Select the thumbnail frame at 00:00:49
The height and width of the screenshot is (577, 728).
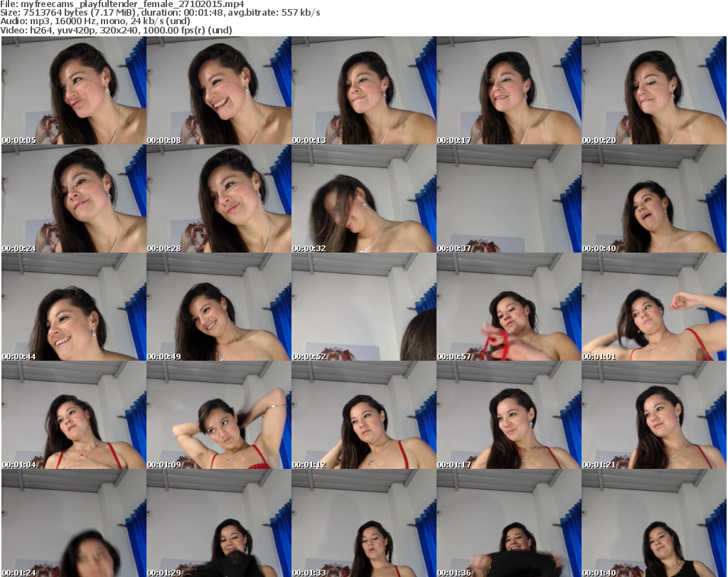pyautogui.click(x=219, y=307)
